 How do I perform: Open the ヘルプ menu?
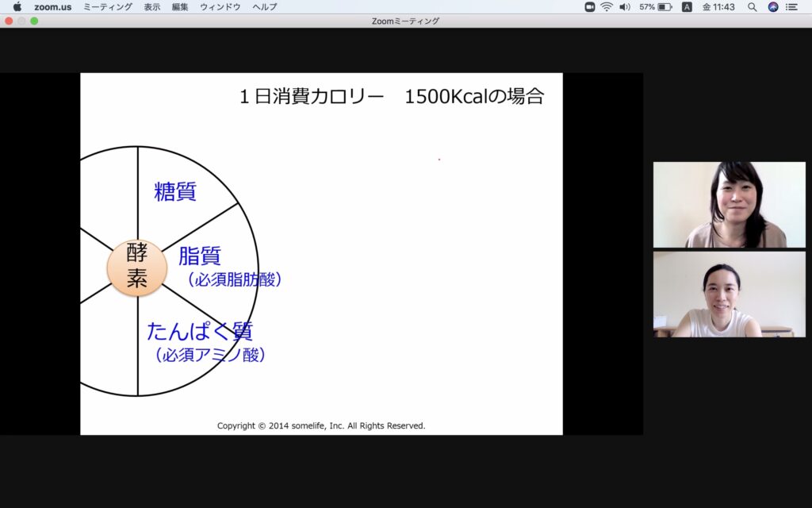pos(264,6)
